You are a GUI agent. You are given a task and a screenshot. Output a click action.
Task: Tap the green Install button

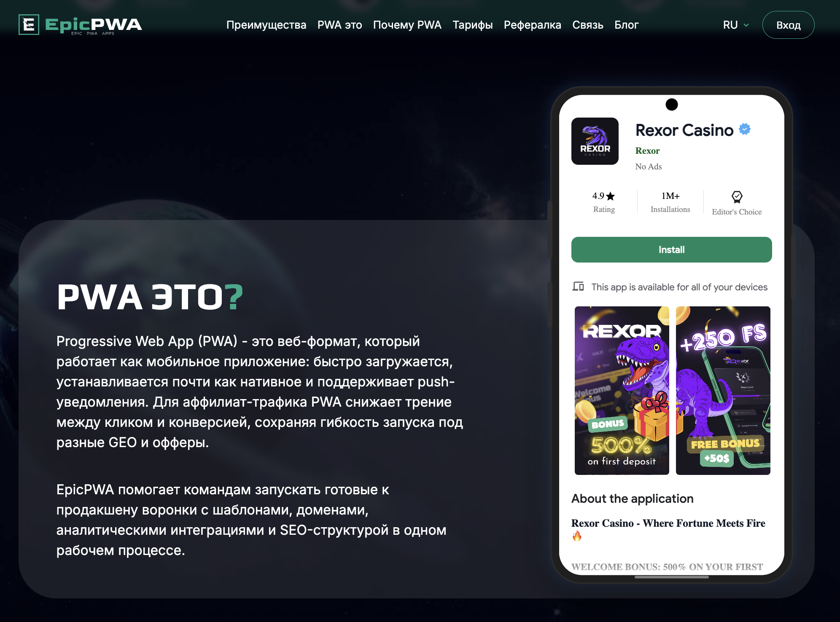click(671, 249)
